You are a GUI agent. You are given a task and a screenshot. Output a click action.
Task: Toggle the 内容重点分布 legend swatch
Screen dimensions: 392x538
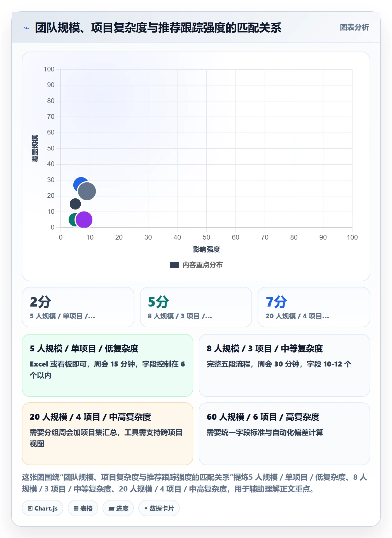[x=174, y=265]
